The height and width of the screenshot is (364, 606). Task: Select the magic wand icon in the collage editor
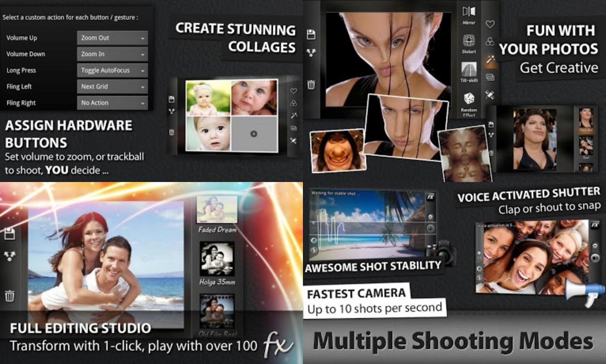[x=294, y=116]
